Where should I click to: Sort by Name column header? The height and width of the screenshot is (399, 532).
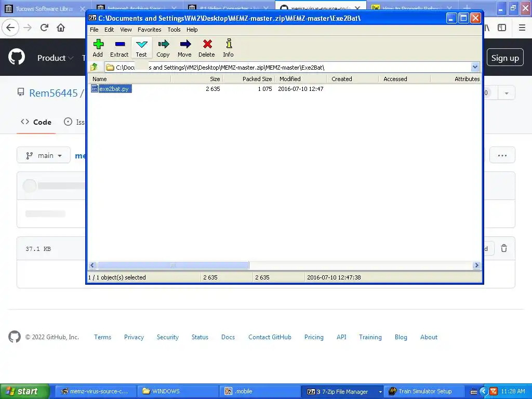tap(129, 79)
